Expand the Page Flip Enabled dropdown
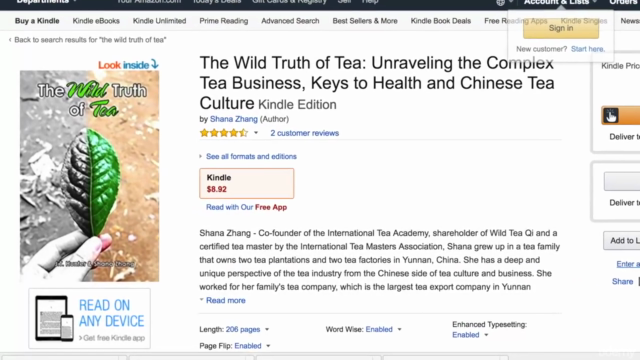 pos(268,346)
